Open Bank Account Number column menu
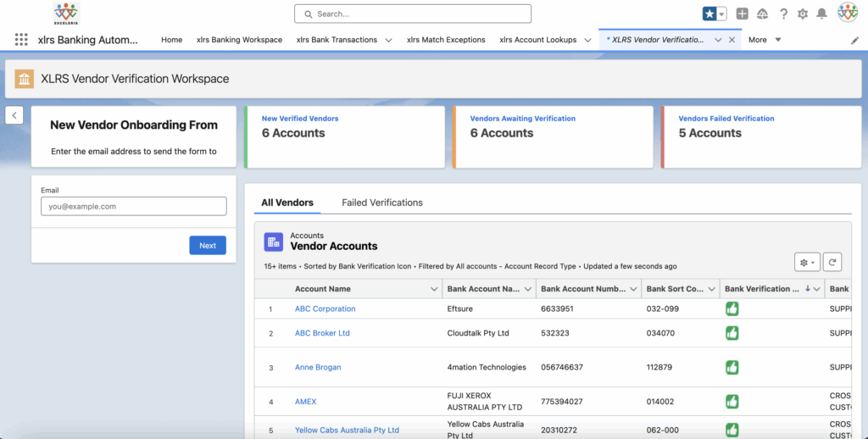 point(633,289)
